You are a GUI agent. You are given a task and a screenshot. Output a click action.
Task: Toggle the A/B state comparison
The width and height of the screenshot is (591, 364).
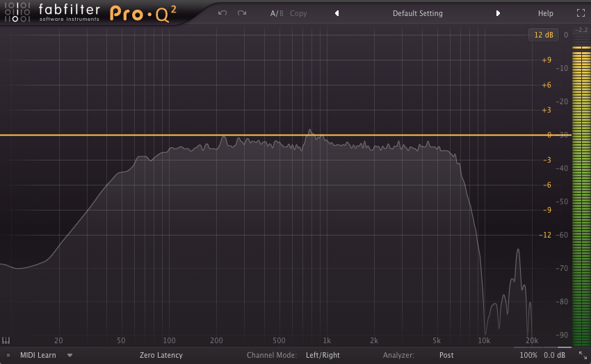coord(277,14)
